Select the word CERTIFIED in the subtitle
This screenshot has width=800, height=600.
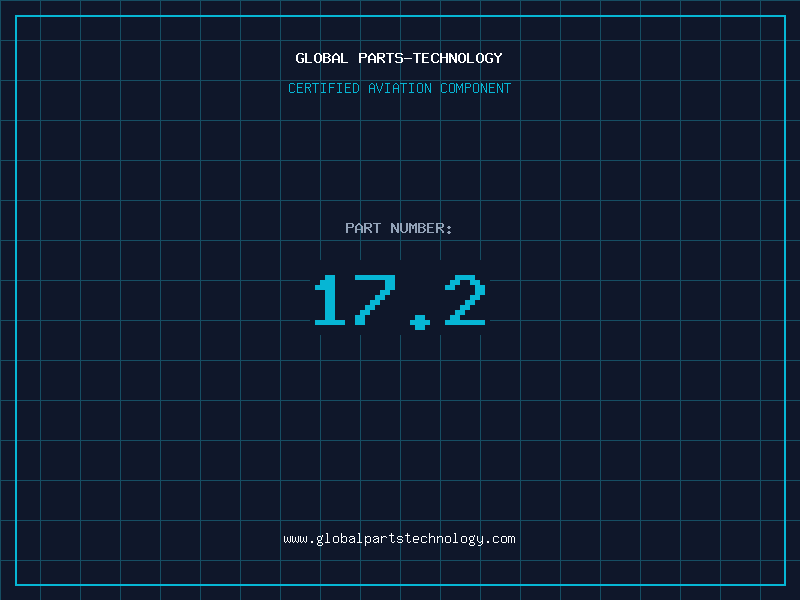323,88
